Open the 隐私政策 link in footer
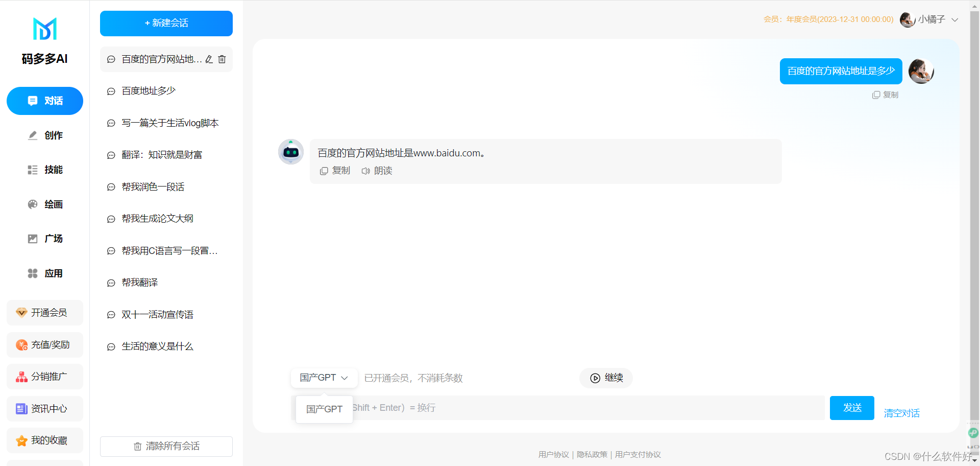The height and width of the screenshot is (466, 980). [592, 454]
